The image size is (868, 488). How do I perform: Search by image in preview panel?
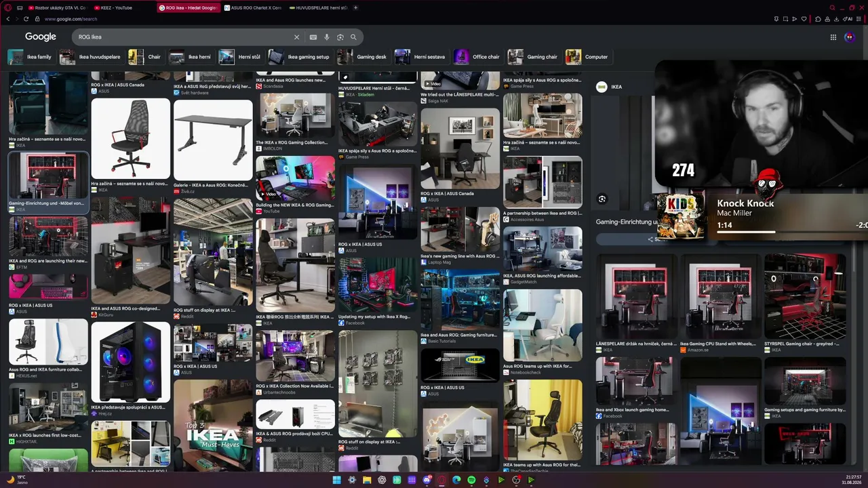[x=602, y=199]
